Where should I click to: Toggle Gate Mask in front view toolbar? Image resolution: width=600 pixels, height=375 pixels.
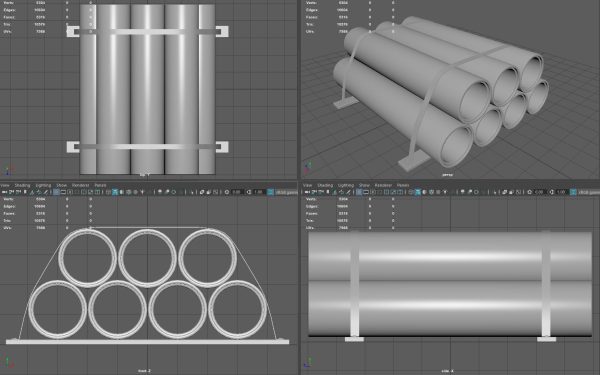77,192
